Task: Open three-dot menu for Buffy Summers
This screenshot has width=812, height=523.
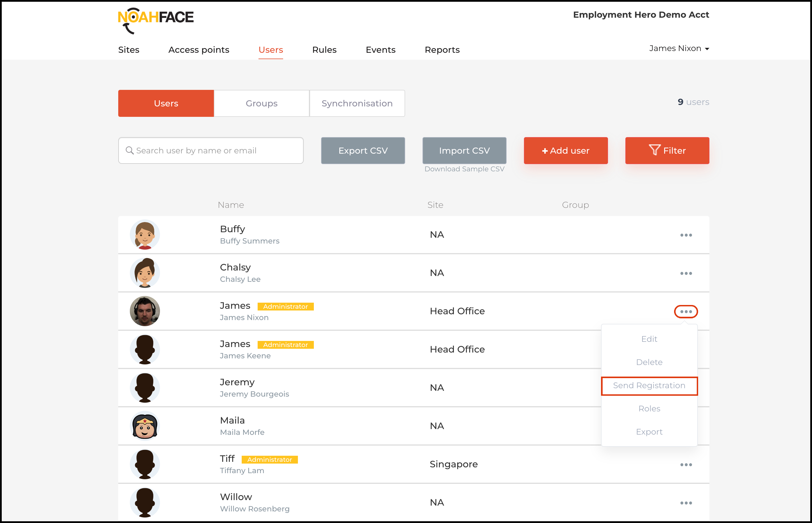Action: tap(686, 235)
